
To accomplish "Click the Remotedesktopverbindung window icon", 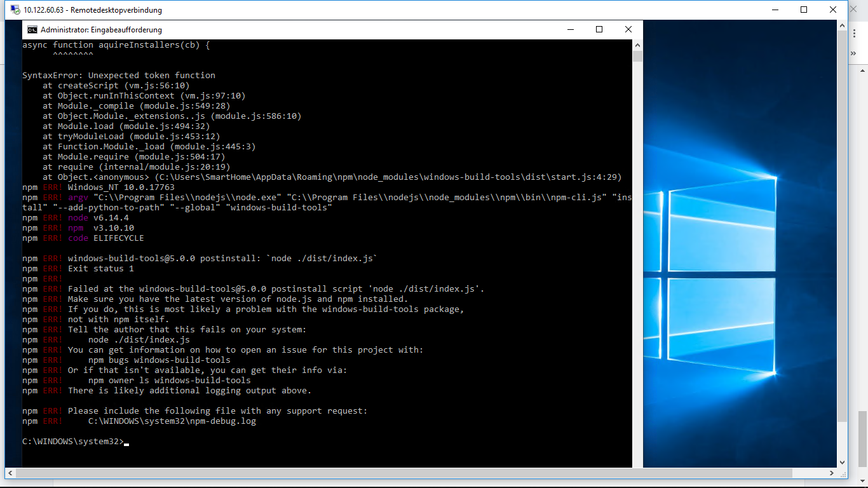I will pos(15,10).
